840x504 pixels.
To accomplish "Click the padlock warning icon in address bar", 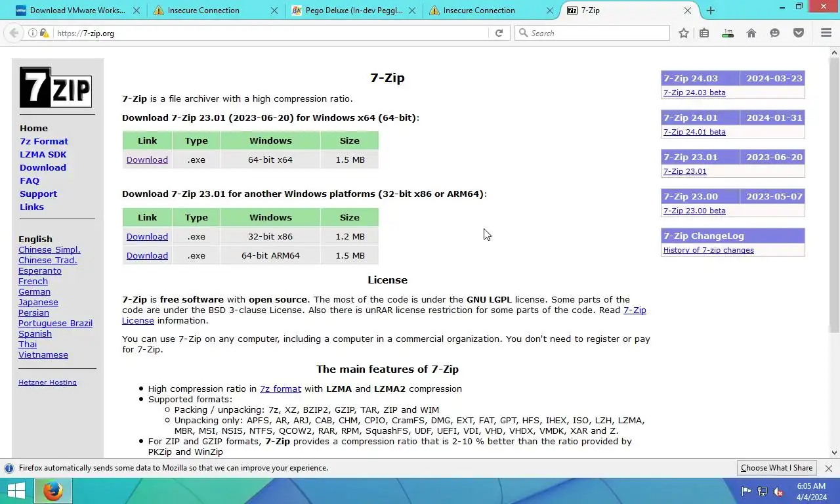I will 44,33.
